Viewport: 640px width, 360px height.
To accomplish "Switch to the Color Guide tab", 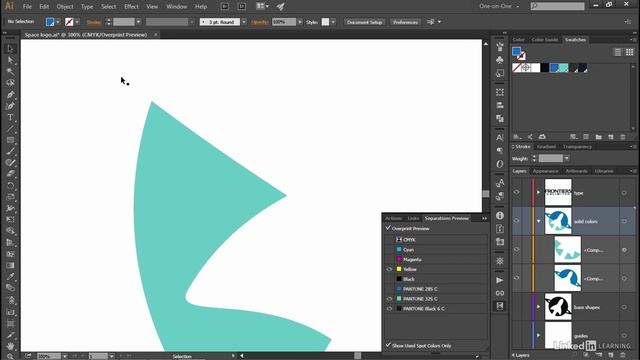I will tap(544, 40).
